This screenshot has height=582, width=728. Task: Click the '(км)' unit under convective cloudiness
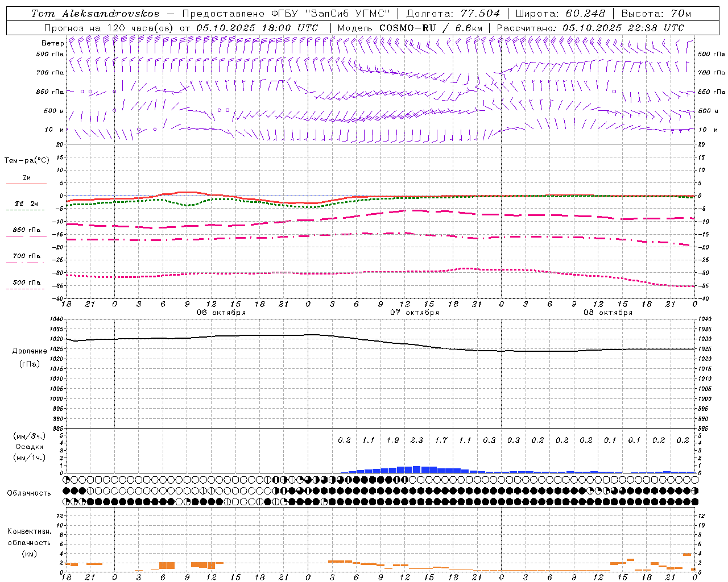pyautogui.click(x=29, y=554)
